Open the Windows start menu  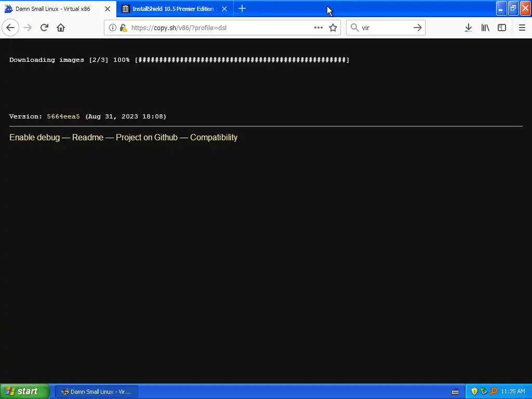point(25,391)
